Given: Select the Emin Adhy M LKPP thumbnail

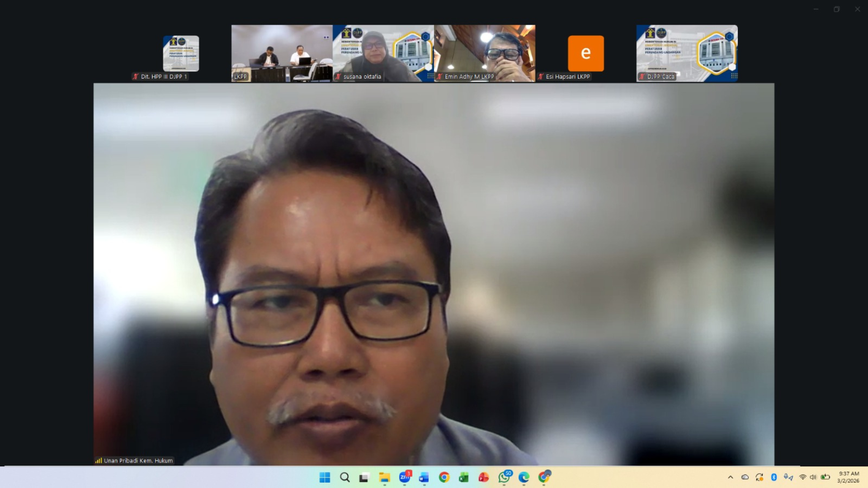Looking at the screenshot, I should click(x=484, y=53).
